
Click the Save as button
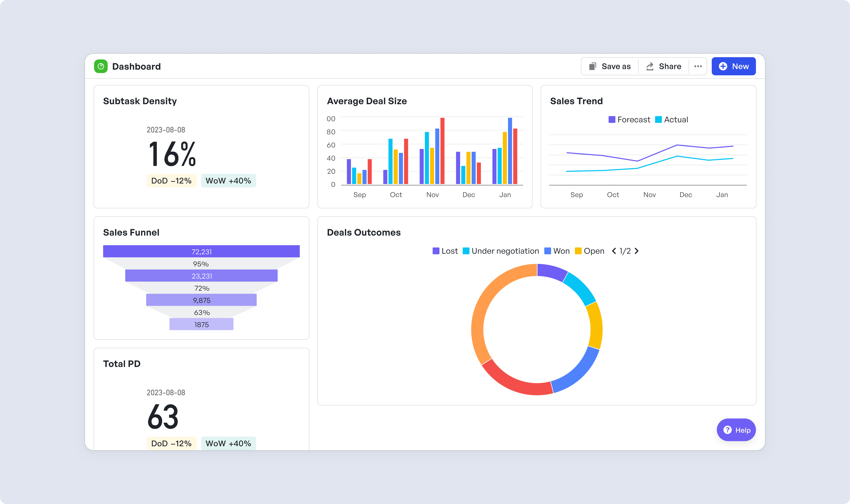610,66
